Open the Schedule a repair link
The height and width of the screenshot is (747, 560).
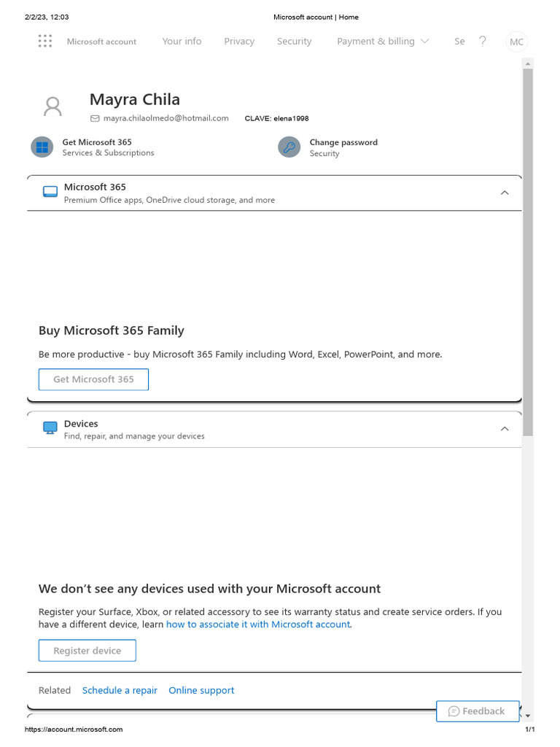click(120, 691)
